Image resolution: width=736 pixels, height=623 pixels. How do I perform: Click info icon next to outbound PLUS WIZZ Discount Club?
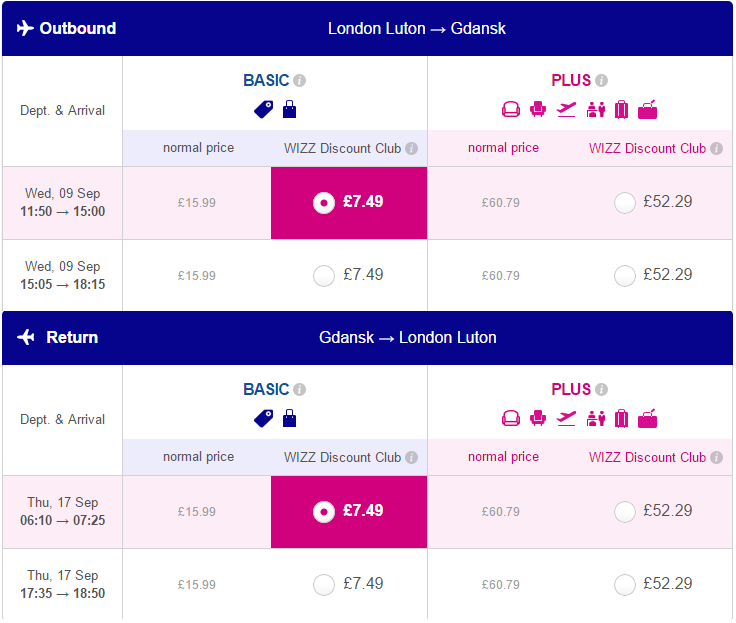click(716, 148)
